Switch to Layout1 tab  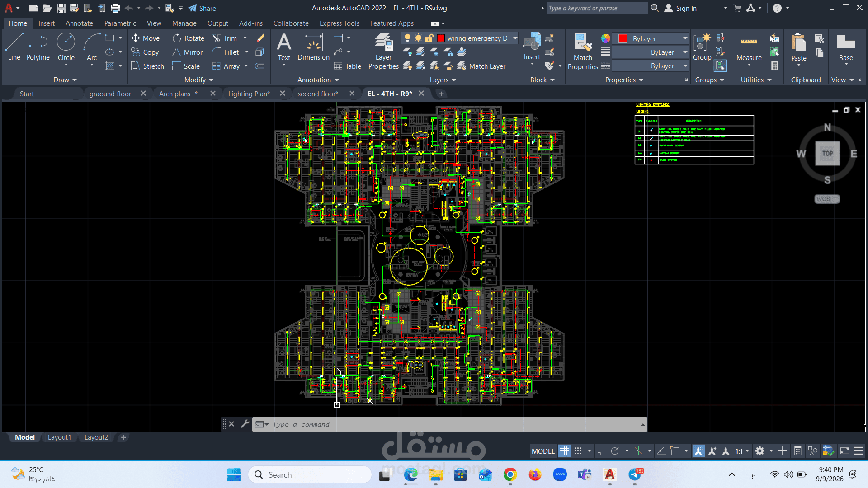point(59,437)
